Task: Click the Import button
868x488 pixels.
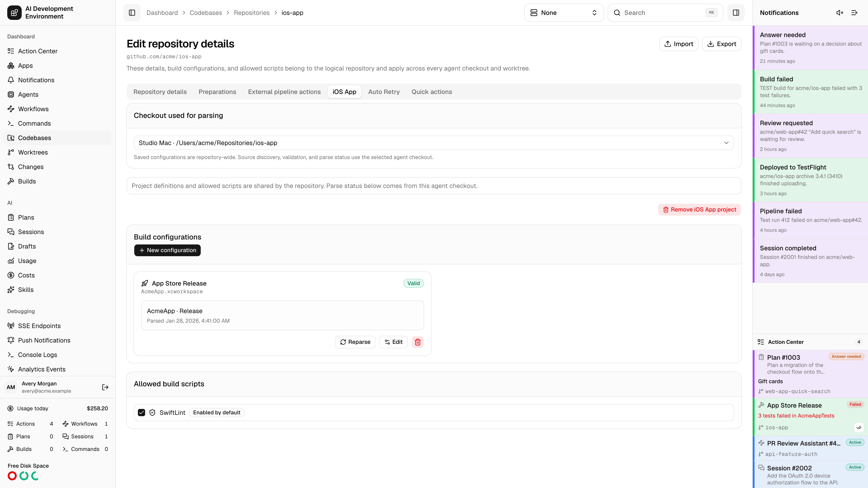Action: (x=679, y=44)
